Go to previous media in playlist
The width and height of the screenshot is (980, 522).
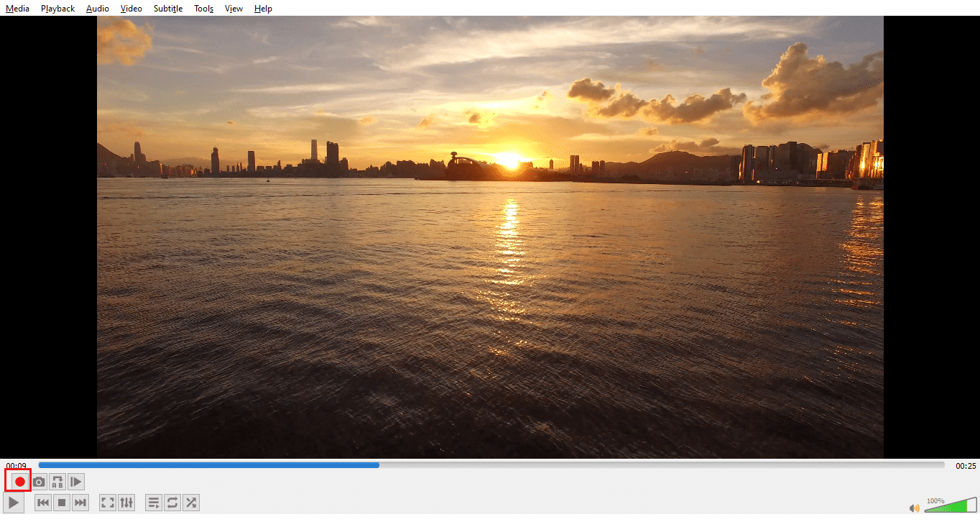pos(43,503)
